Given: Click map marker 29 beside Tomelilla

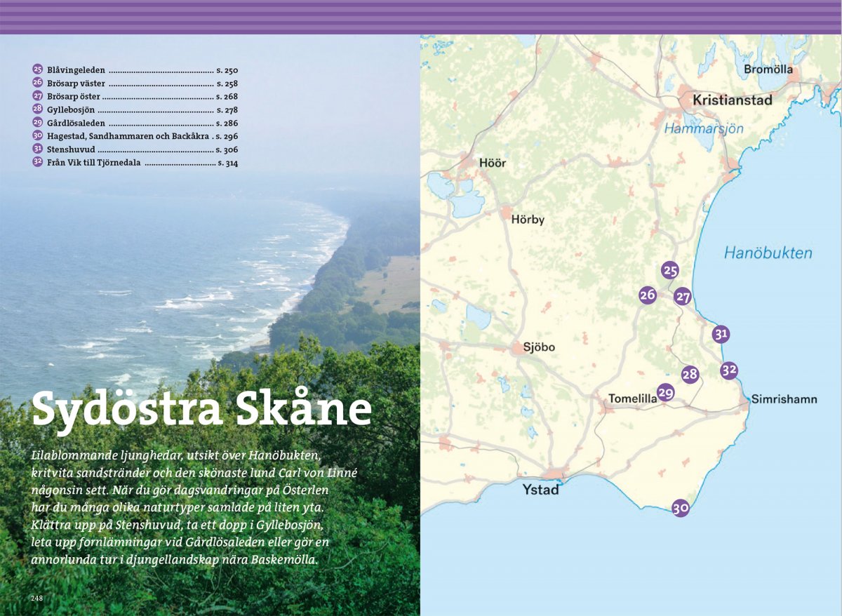Looking at the screenshot, I should (665, 393).
